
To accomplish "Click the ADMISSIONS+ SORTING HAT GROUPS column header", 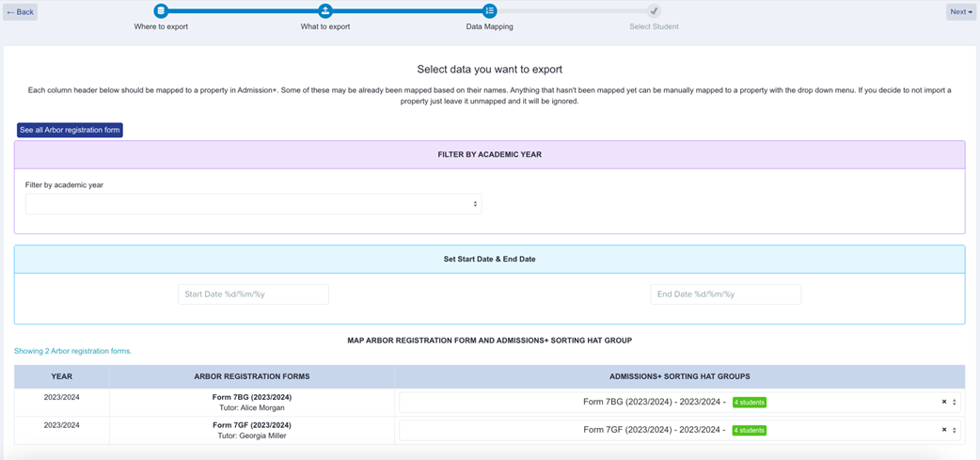I will [x=679, y=377].
